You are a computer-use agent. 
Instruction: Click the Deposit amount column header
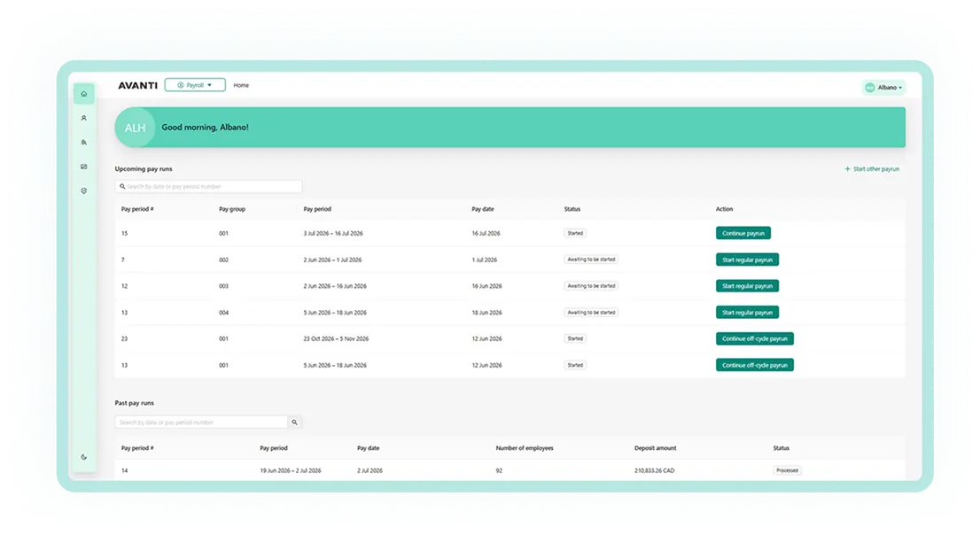click(x=655, y=448)
